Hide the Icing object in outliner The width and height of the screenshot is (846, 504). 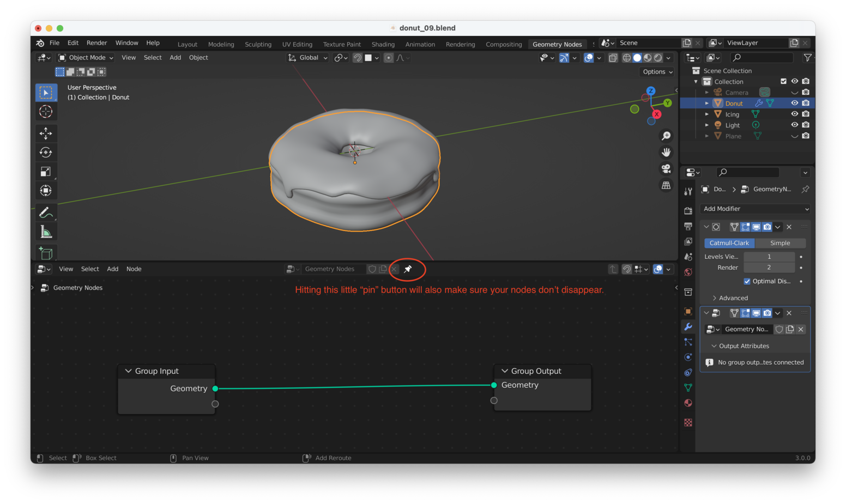point(794,114)
